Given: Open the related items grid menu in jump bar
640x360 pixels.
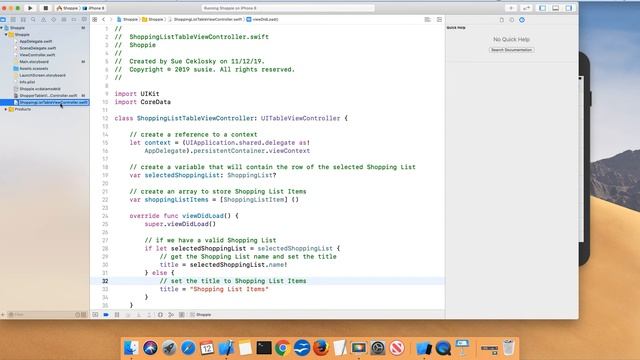Looking at the screenshot, I should pyautogui.click(x=95, y=19).
